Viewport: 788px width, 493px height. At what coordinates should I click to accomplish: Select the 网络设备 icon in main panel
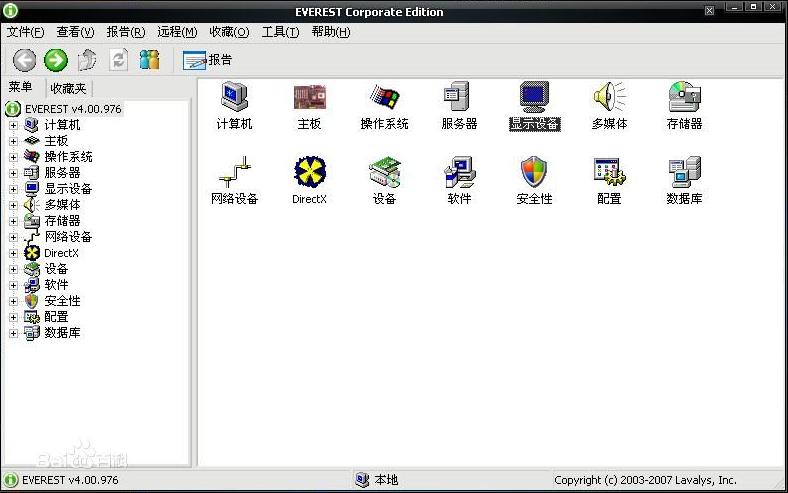[234, 173]
